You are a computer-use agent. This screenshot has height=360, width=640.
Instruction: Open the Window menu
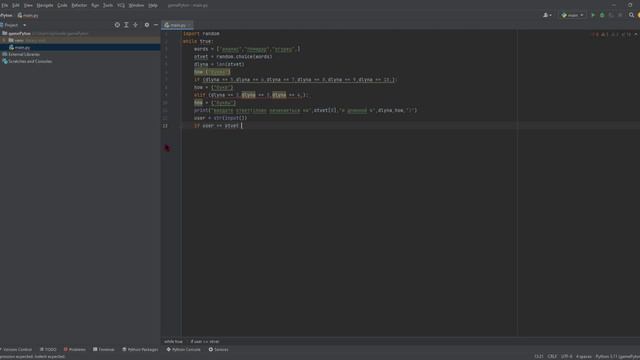point(136,5)
